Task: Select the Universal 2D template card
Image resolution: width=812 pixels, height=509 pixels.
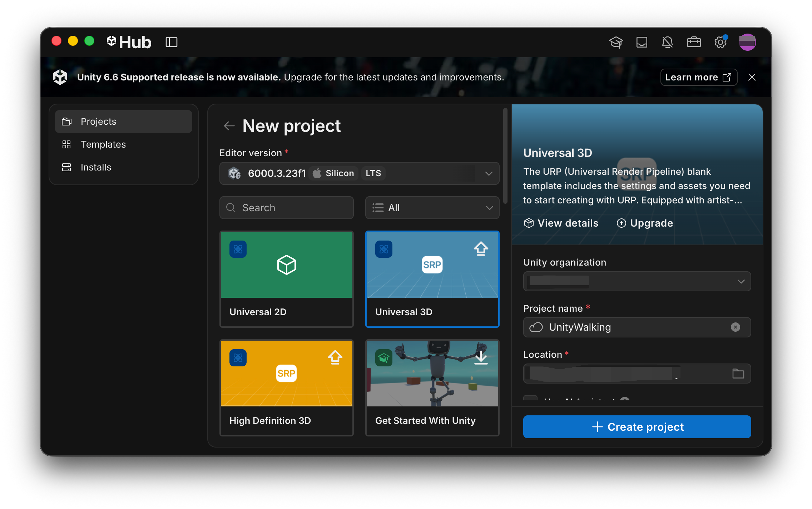Action: tap(286, 279)
